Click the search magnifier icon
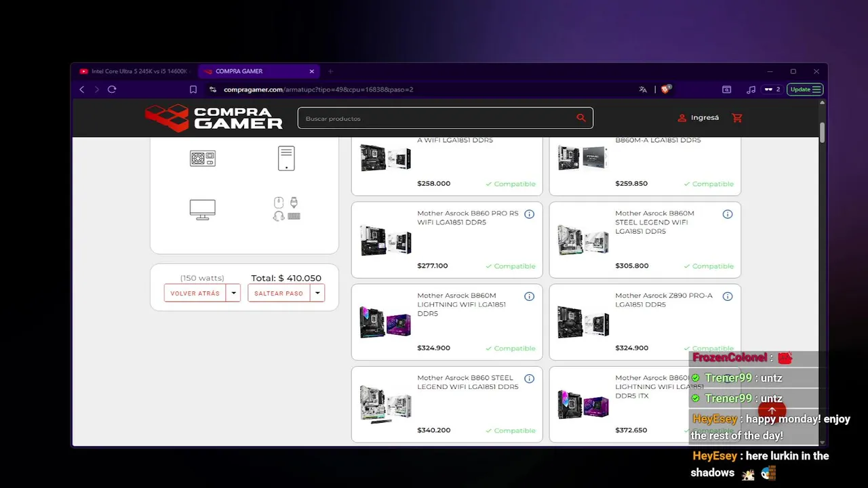Image resolution: width=868 pixels, height=488 pixels. [x=580, y=118]
